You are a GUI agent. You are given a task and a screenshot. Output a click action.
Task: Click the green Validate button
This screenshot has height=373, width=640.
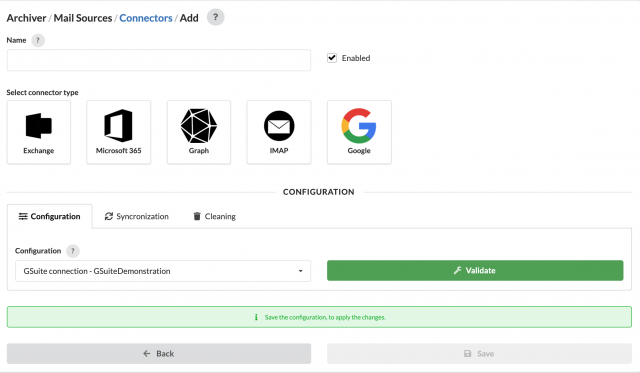pos(475,271)
